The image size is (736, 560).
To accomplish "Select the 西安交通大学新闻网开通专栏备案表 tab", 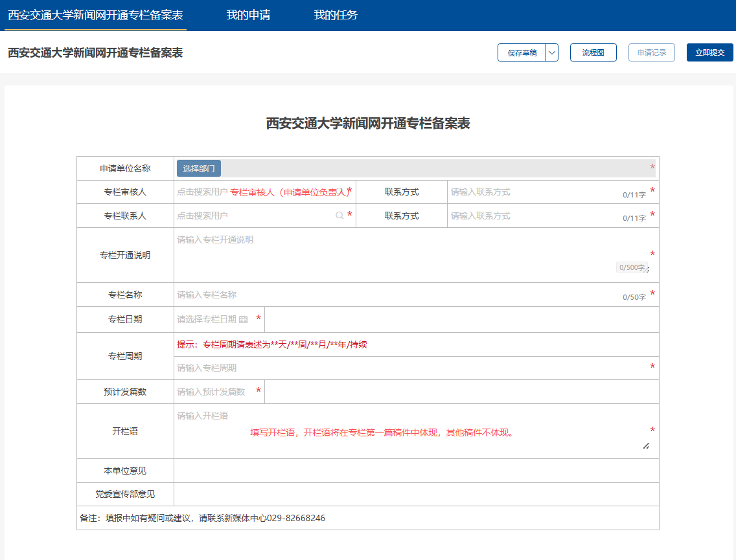I will click(95, 15).
